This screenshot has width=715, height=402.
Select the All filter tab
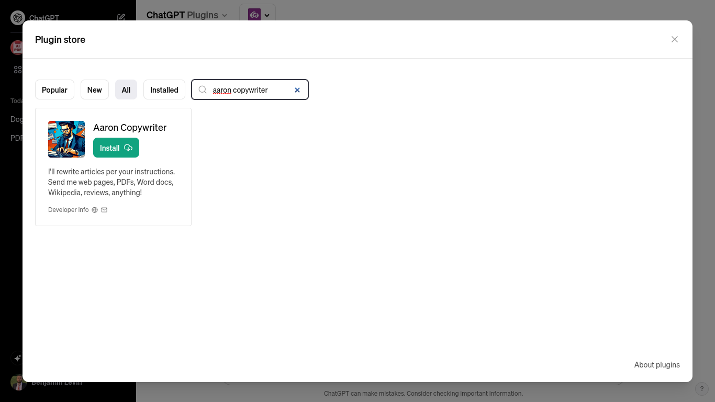point(126,90)
